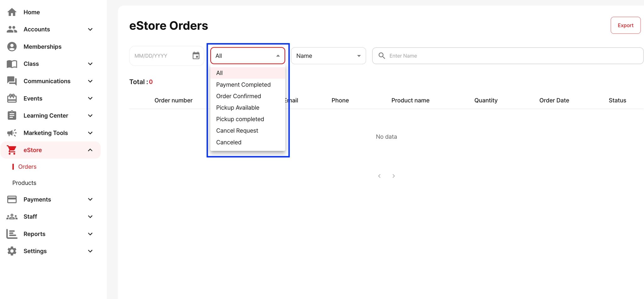
Task: Click the Marketing Tools megaphone icon
Action: [12, 133]
